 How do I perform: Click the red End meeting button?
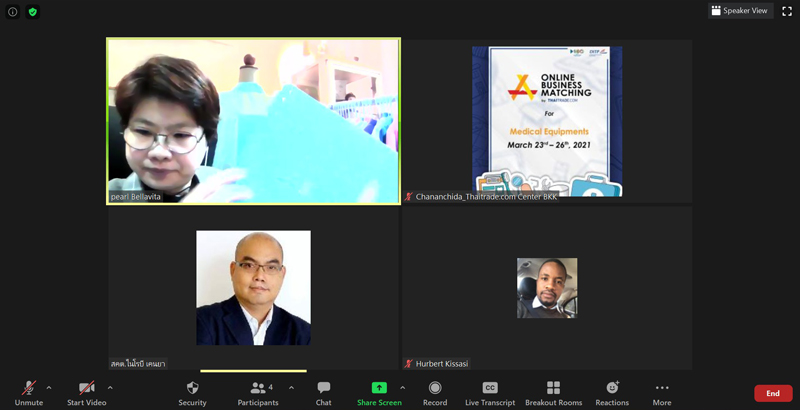(x=772, y=393)
